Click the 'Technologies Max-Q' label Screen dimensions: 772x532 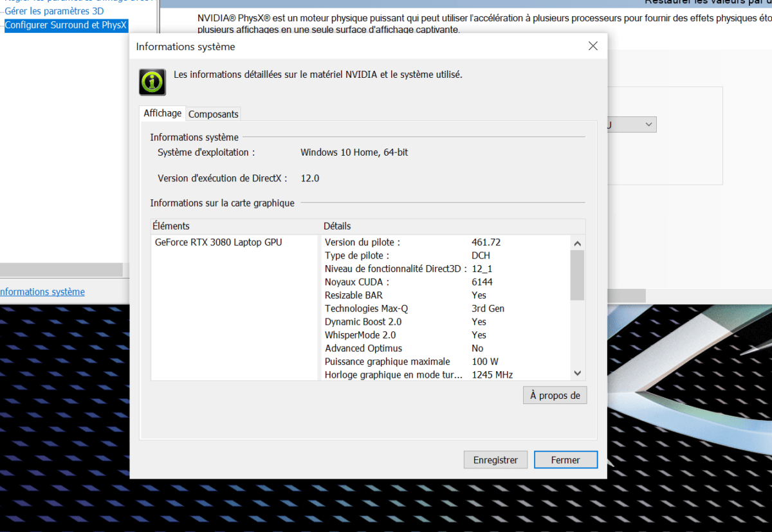tap(367, 309)
